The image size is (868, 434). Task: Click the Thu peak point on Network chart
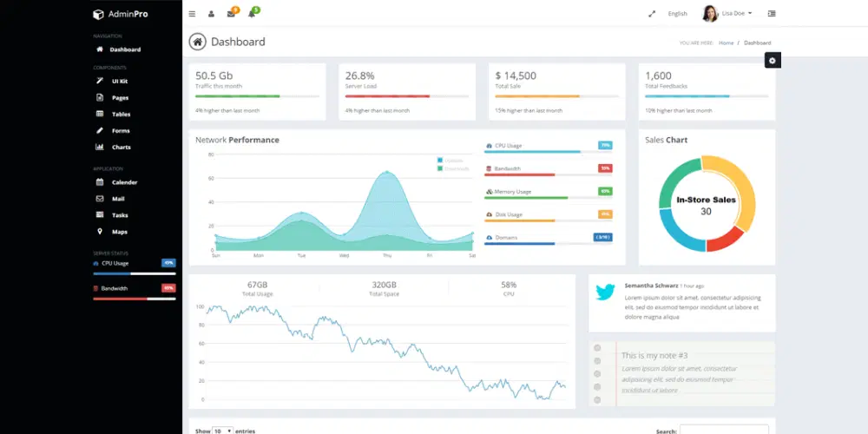pyautogui.click(x=386, y=172)
